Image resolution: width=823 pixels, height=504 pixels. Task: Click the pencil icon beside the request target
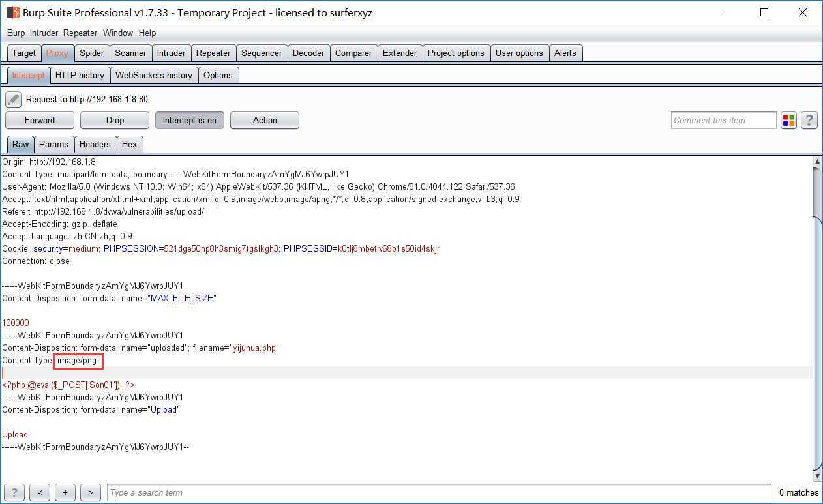14,99
